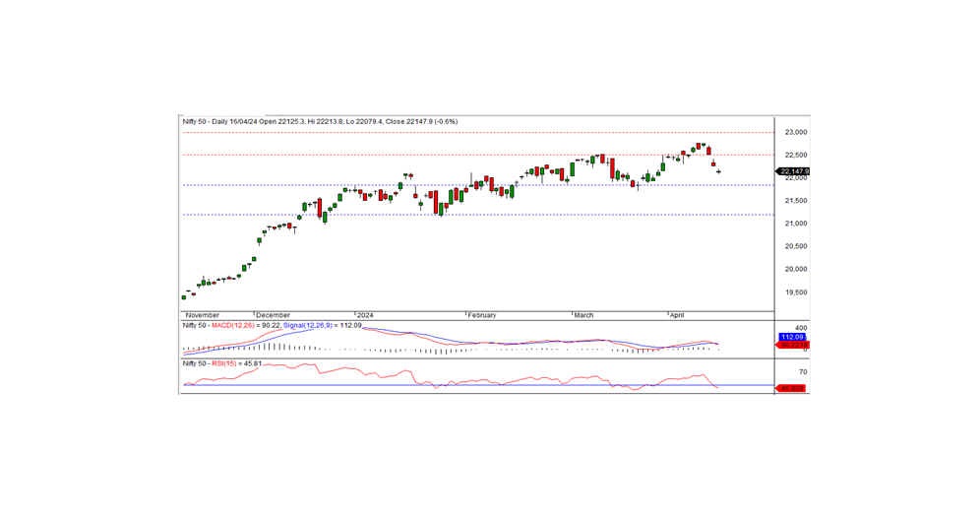Click the November month marker
980x519 pixels.
[203, 315]
